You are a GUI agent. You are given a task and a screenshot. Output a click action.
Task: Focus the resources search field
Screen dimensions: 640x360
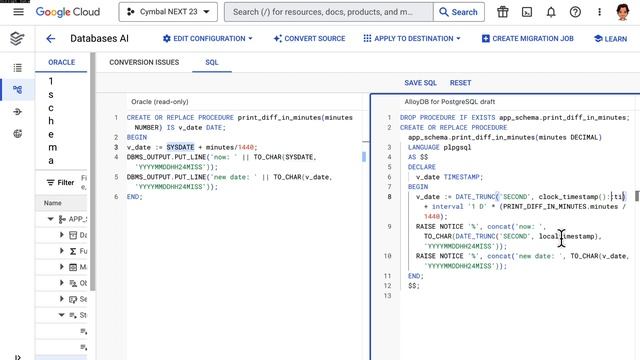tap(329, 12)
